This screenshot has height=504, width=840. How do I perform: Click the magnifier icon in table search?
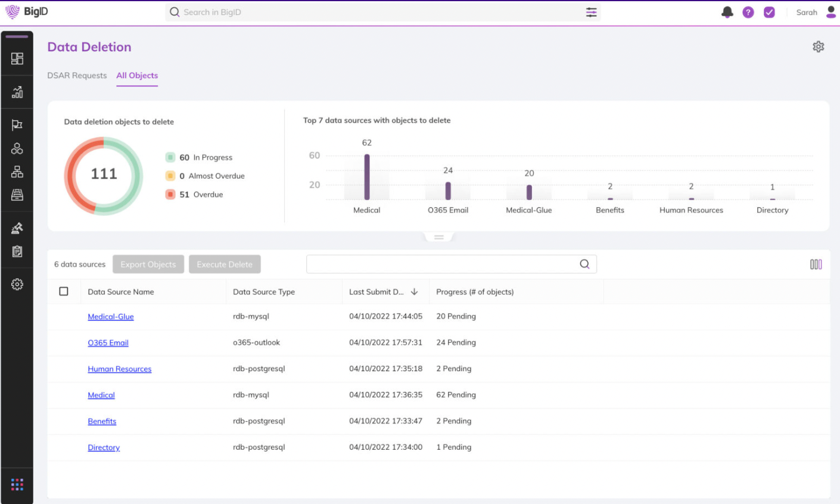(x=584, y=264)
